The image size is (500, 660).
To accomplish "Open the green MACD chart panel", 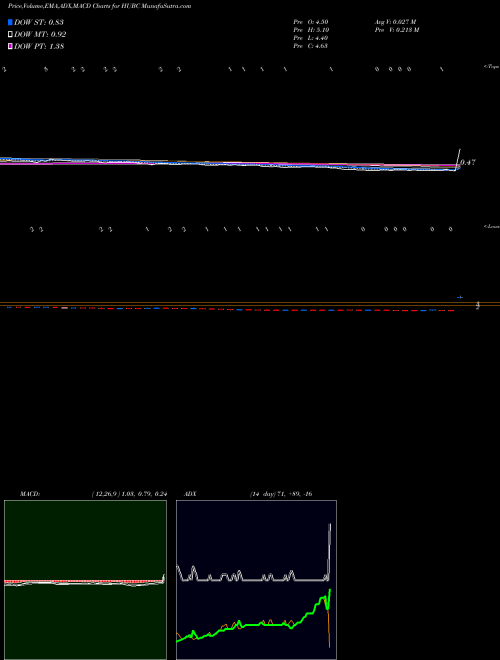I will (85, 580).
